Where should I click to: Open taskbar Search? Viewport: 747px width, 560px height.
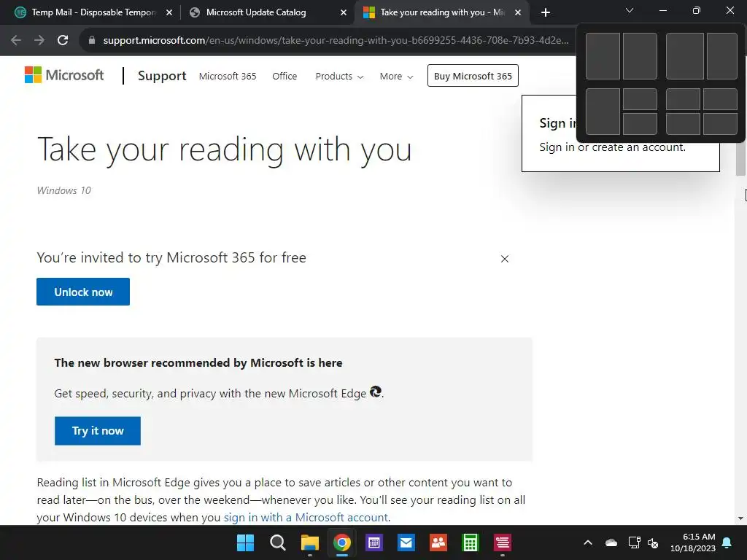point(278,542)
